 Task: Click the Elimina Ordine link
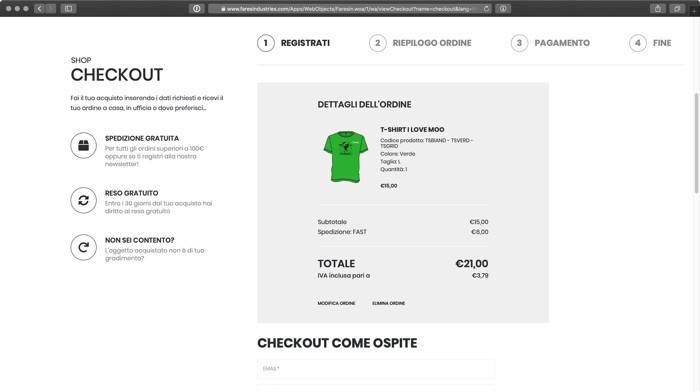tap(388, 303)
